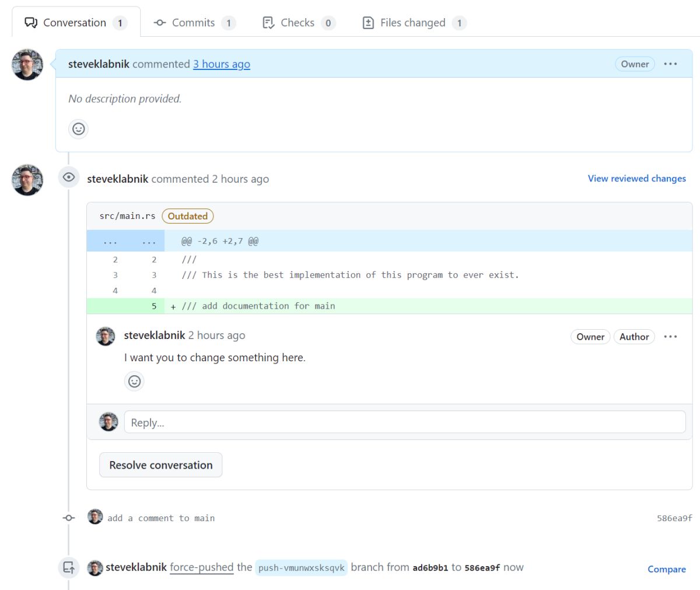Open View reviewed changes link
Screen dimensions: 700x590
tap(636, 179)
